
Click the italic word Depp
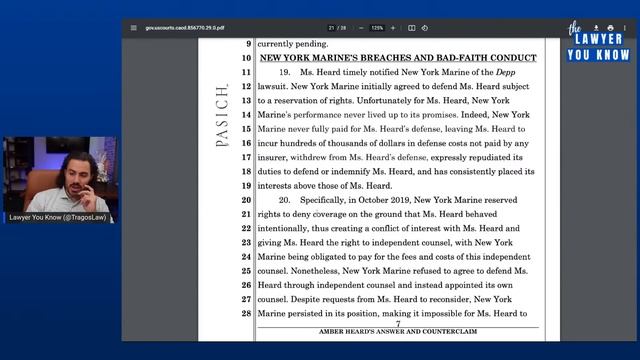point(505,72)
